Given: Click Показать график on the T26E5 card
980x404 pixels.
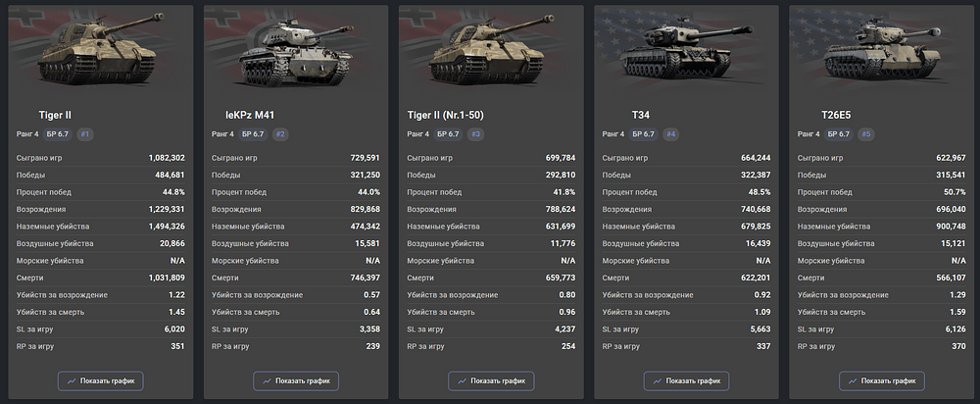Looking at the screenshot, I should pos(882,380).
